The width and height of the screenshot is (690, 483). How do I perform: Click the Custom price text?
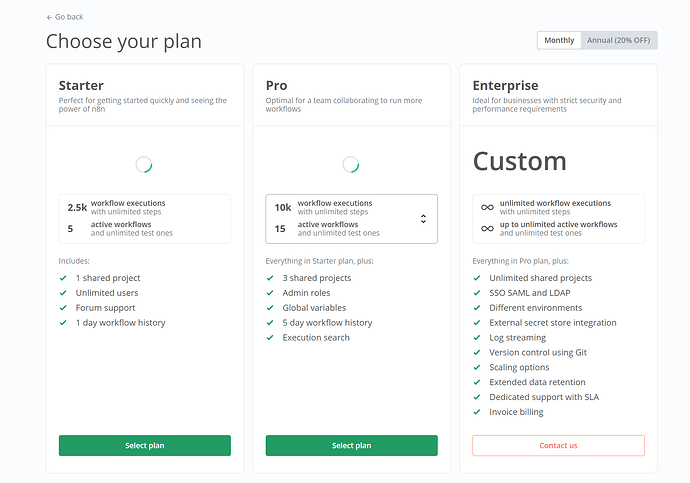pyautogui.click(x=520, y=161)
